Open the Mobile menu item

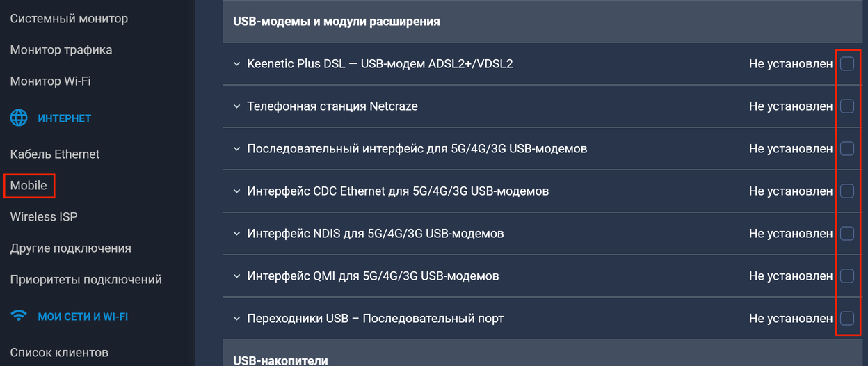click(29, 186)
